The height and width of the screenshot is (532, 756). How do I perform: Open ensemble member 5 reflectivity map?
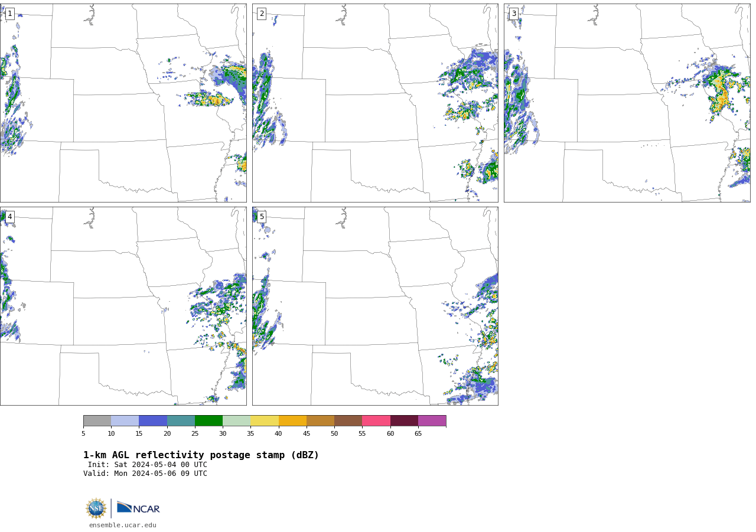click(375, 306)
